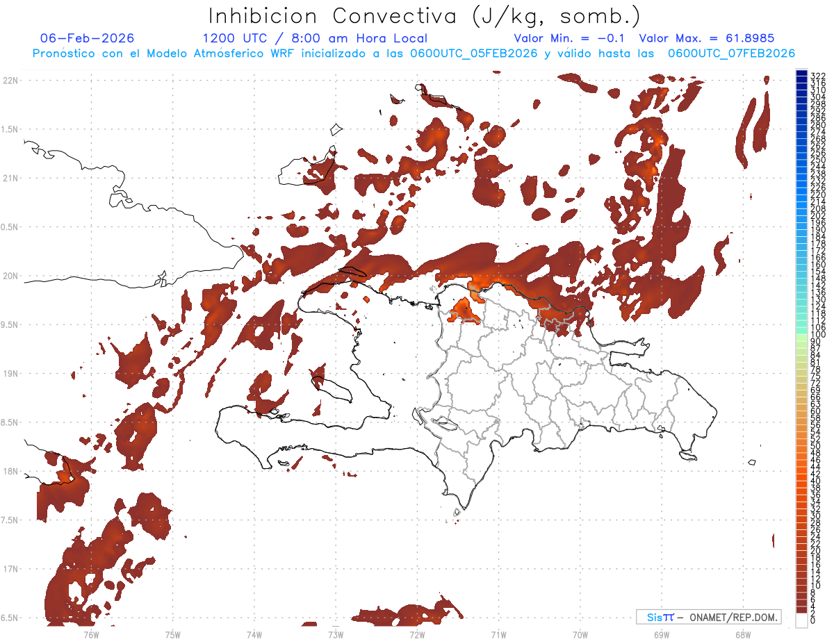Click the "20N" latitude label

click(x=10, y=276)
